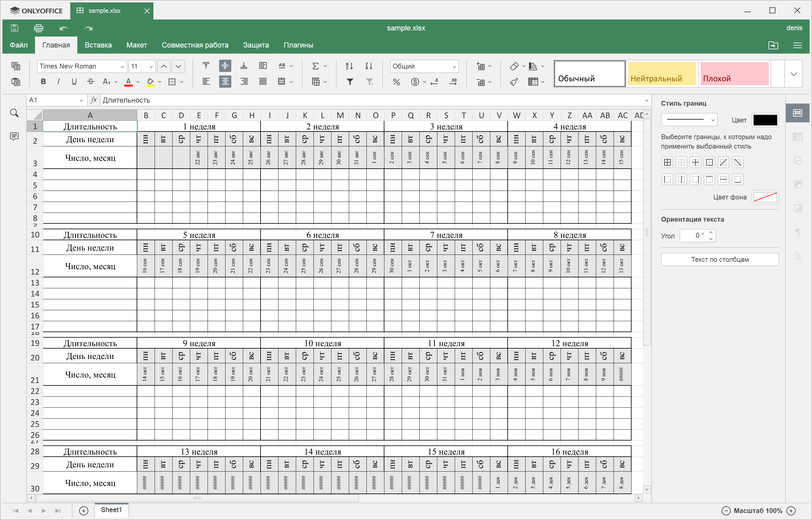The width and height of the screenshot is (812, 520).
Task: Apply the Плохой cell style
Action: click(734, 74)
